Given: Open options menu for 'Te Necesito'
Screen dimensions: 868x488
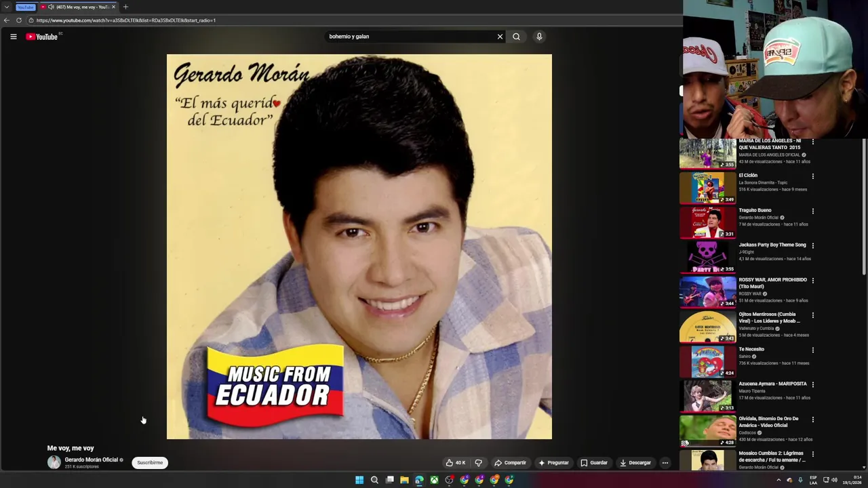Looking at the screenshot, I should (813, 350).
